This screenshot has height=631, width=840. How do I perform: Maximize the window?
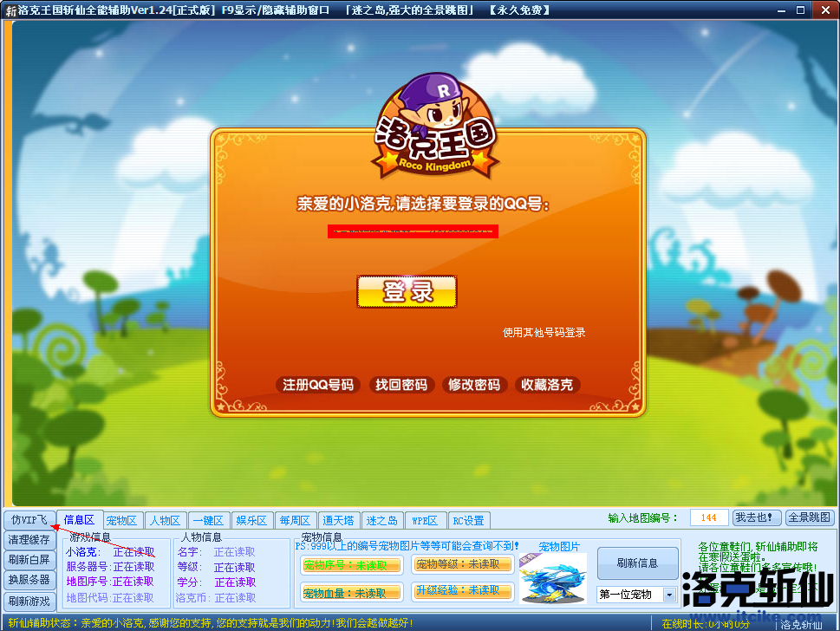pyautogui.click(x=800, y=10)
